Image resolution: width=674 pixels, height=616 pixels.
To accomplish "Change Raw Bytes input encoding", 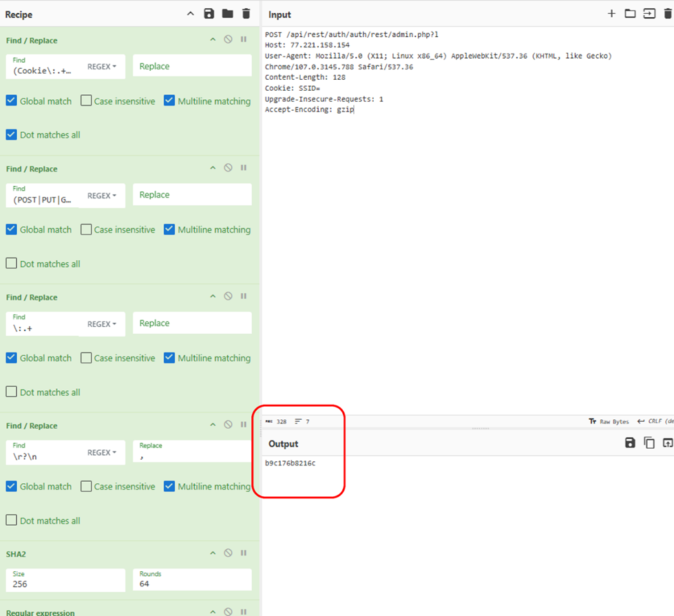I will click(609, 421).
